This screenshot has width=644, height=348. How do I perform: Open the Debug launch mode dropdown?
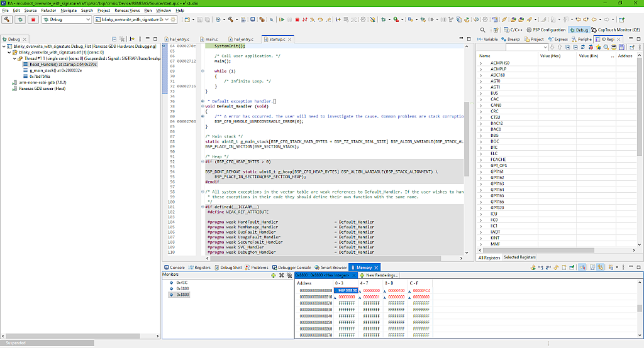click(x=87, y=19)
